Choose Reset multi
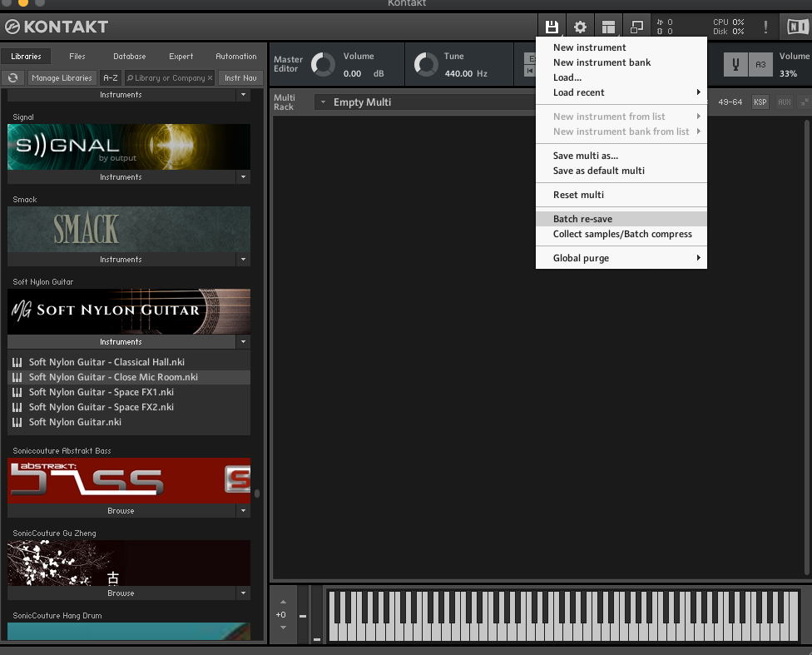The height and width of the screenshot is (655, 812). coord(621,195)
